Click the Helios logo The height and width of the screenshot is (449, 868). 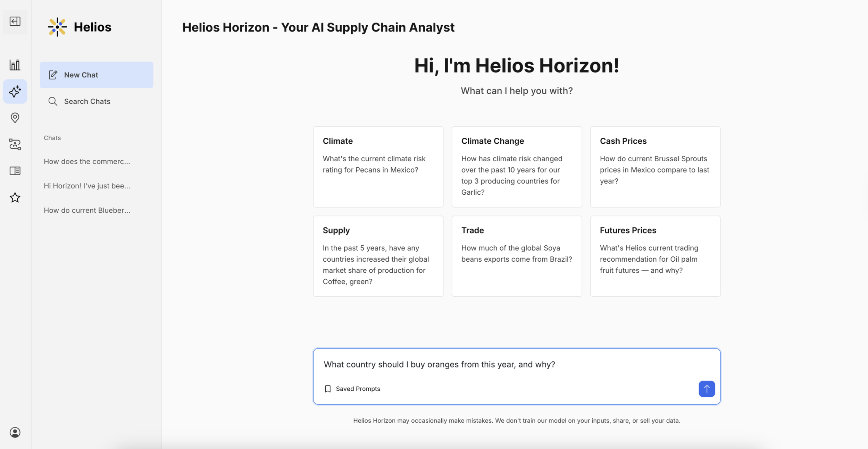pos(80,27)
